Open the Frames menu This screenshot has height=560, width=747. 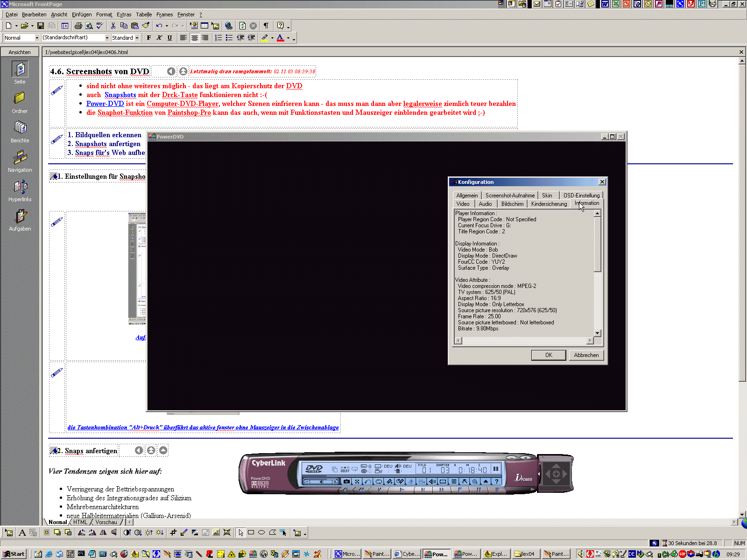coord(164,14)
